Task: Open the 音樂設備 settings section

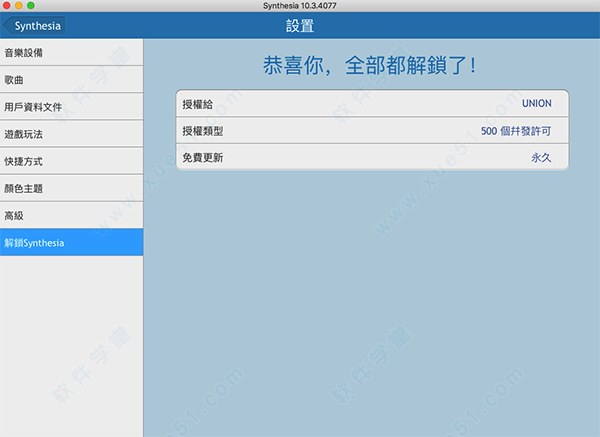Action: (x=72, y=52)
